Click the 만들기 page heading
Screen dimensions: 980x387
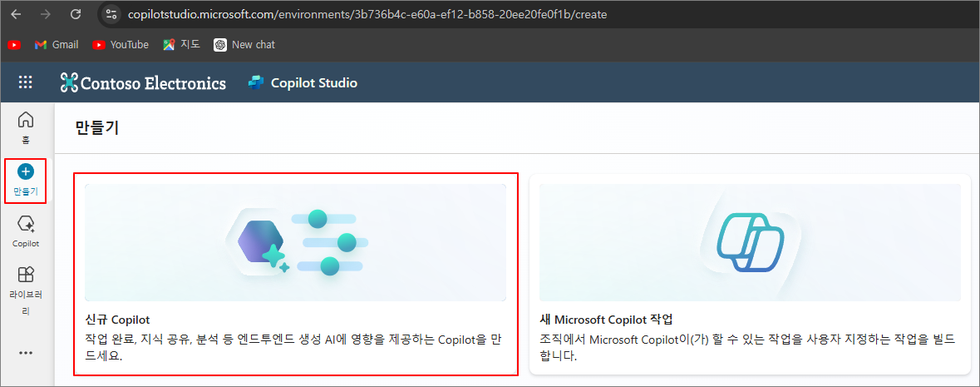[x=97, y=128]
